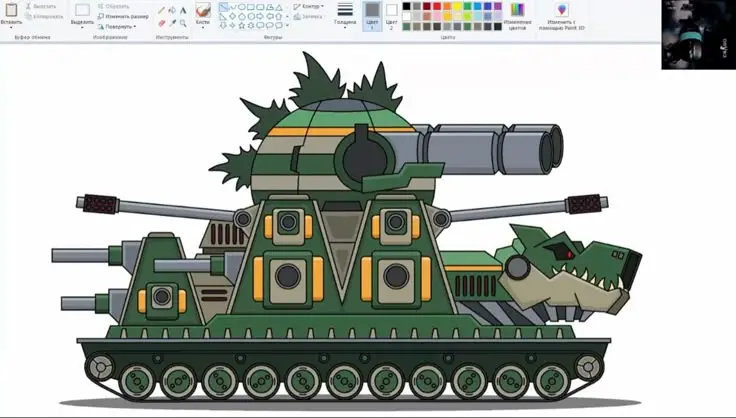
Task: Choose the Cloud callout shape
Action: [279, 25]
